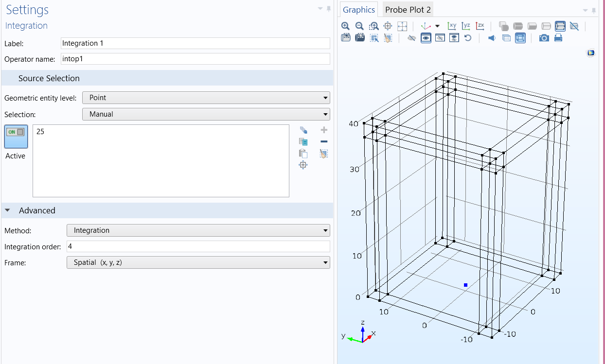This screenshot has width=605, height=364.
Task: Click the Integration order input field
Action: [198, 246]
